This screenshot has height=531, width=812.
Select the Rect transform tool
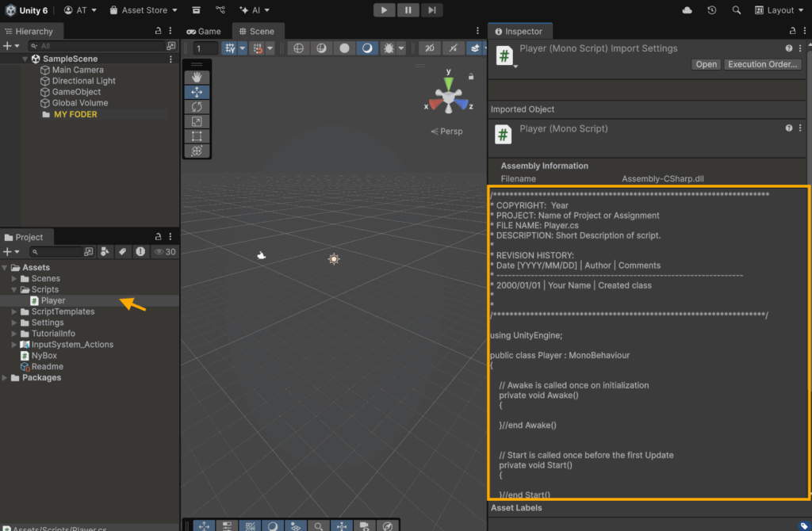[x=197, y=136]
